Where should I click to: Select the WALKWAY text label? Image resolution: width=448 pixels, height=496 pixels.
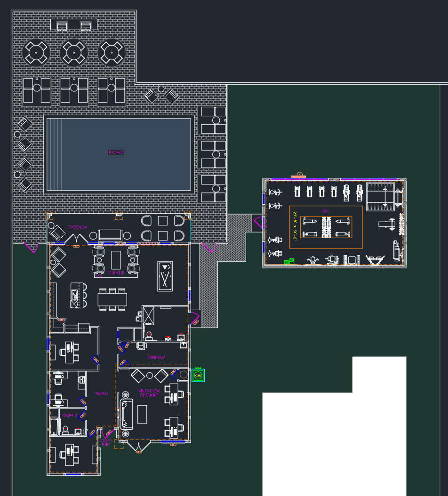pyautogui.click(x=102, y=394)
